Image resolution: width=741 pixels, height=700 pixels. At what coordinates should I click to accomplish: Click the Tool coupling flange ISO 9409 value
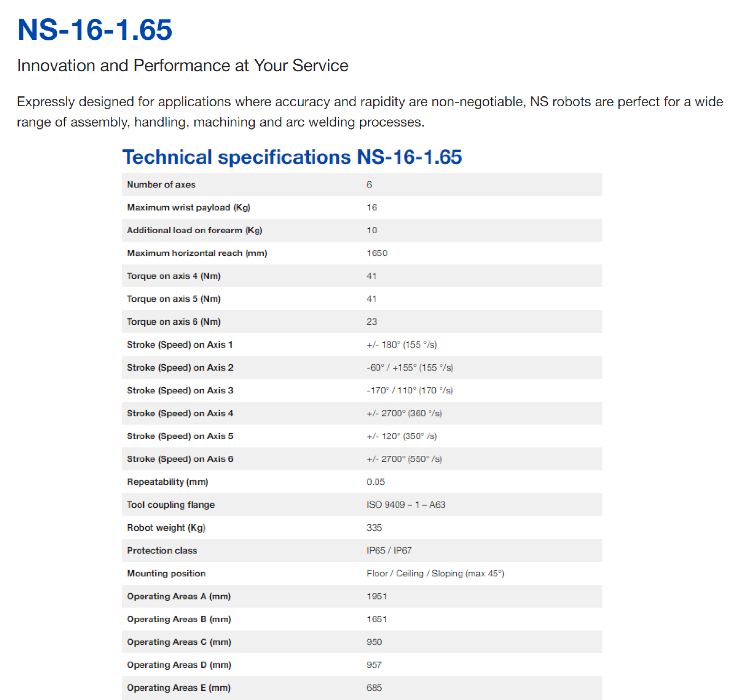point(406,505)
